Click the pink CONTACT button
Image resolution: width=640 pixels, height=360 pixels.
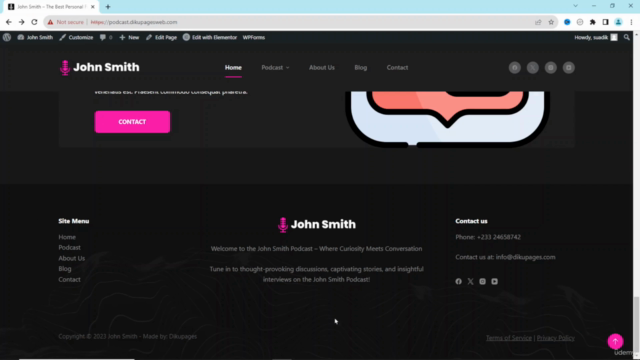[x=132, y=122]
